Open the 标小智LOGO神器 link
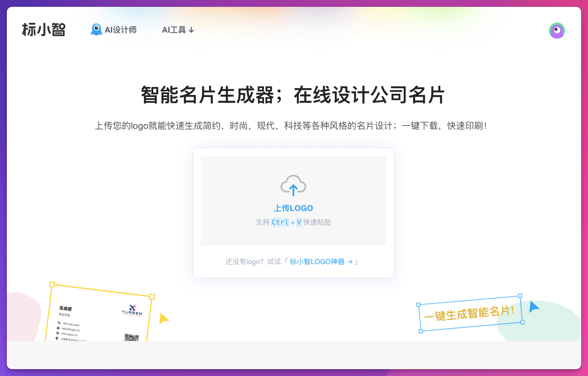 click(317, 262)
